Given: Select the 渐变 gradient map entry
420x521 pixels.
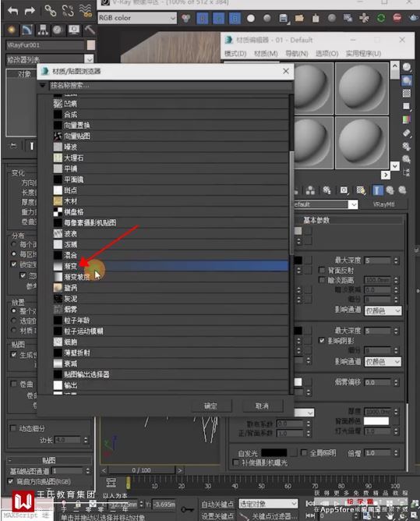Looking at the screenshot, I should (x=171, y=266).
